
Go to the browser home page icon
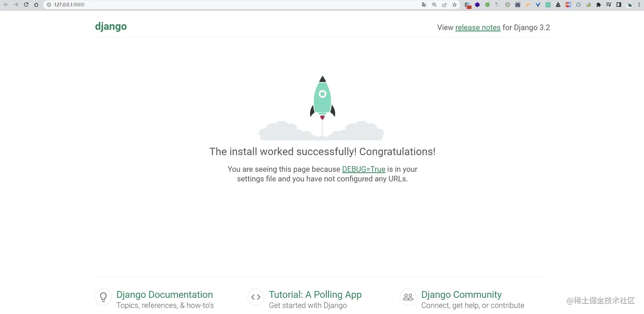[36, 5]
